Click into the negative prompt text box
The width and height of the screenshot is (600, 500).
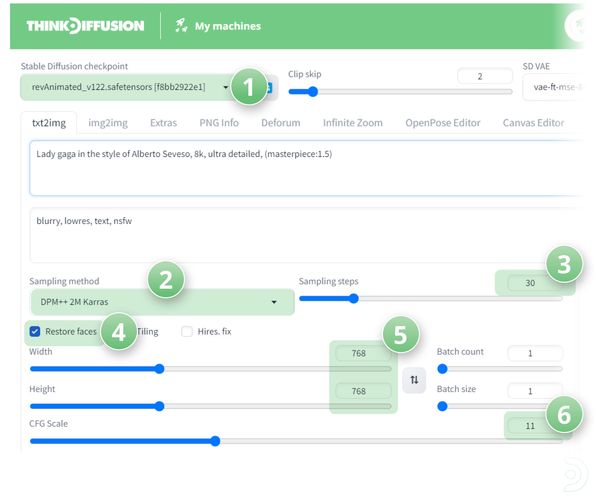(x=300, y=235)
